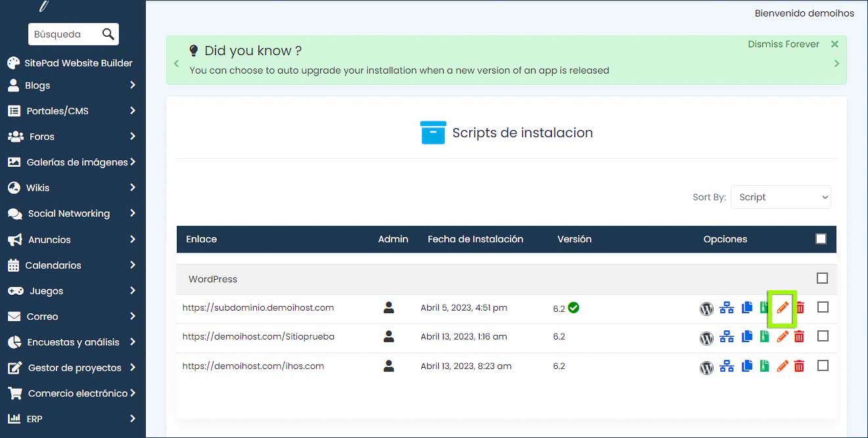
Task: Open the https://demoihost.com/Sitioprueba link
Action: (x=258, y=337)
